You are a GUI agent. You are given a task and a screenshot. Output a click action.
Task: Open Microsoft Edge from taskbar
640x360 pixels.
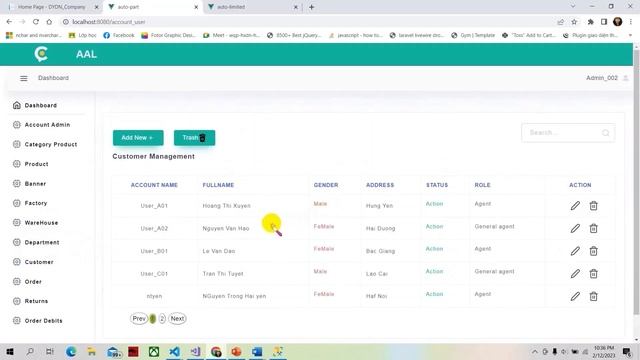click(x=71, y=351)
